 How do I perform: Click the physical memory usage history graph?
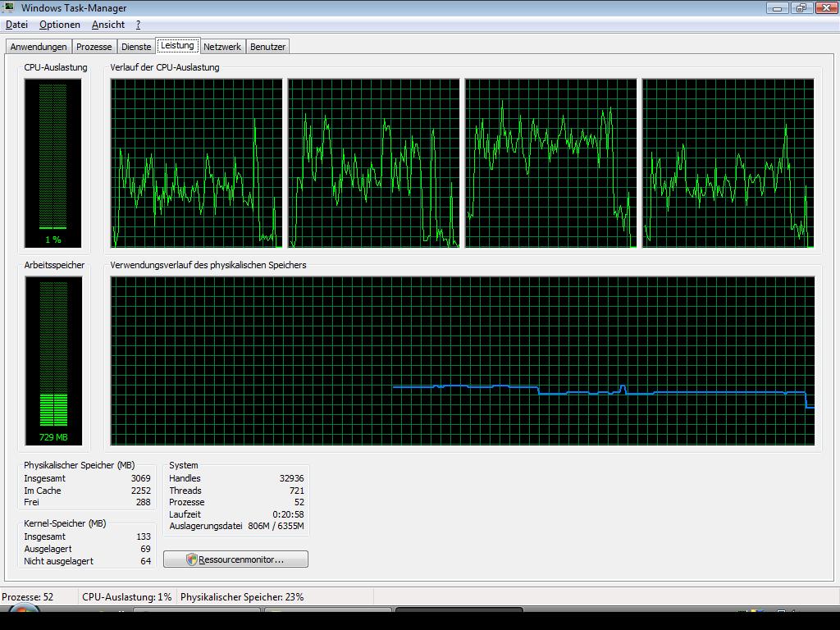[463, 361]
